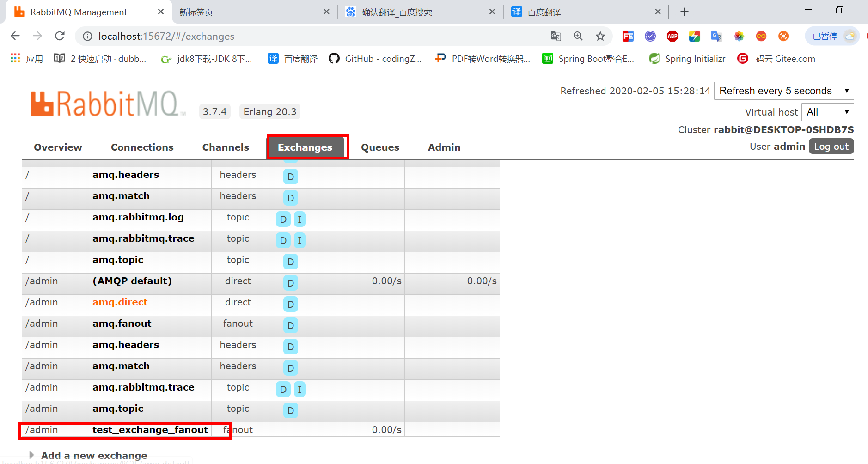Switch to the Admin tab
Image resolution: width=868 pixels, height=464 pixels.
tap(444, 147)
